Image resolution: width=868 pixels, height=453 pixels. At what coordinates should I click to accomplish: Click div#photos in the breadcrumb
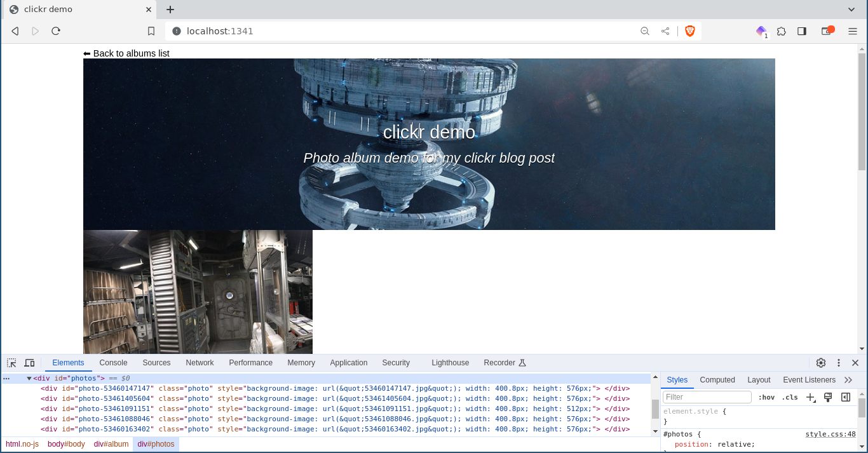156,444
